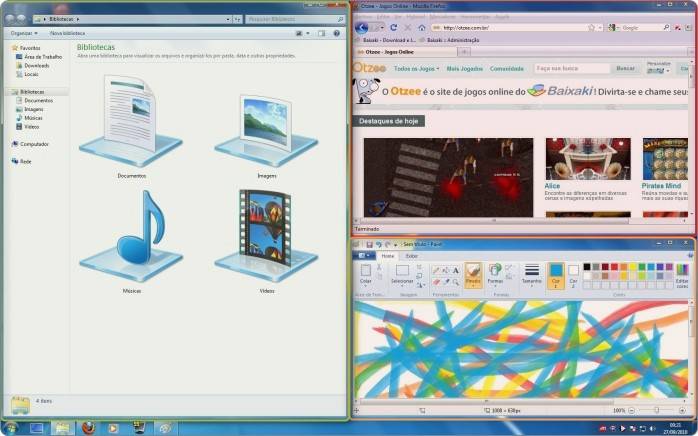Select the Eraser tool in Paint

[436, 282]
